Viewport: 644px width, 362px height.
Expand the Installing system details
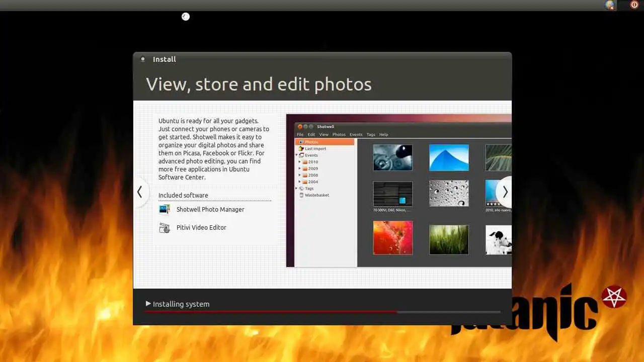(x=148, y=304)
